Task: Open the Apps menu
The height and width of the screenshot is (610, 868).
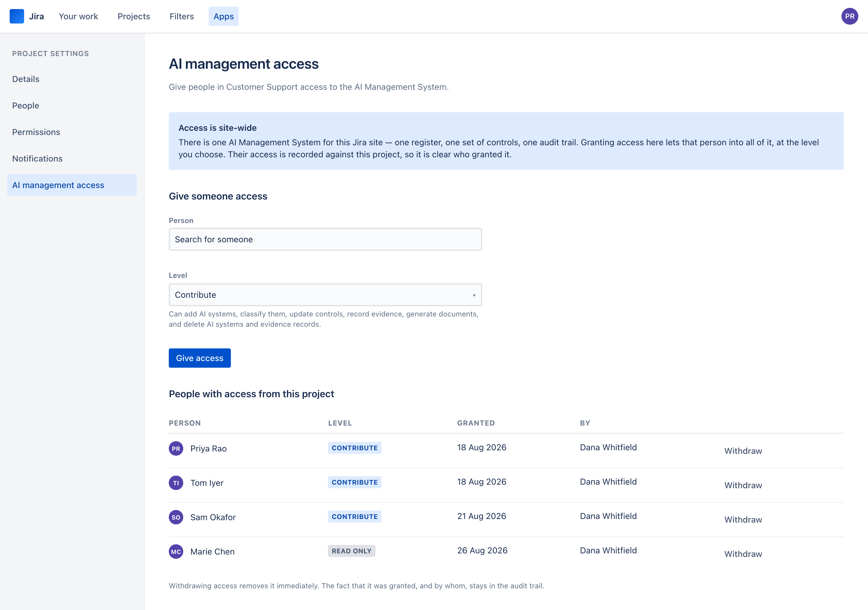Action: pyautogui.click(x=223, y=16)
